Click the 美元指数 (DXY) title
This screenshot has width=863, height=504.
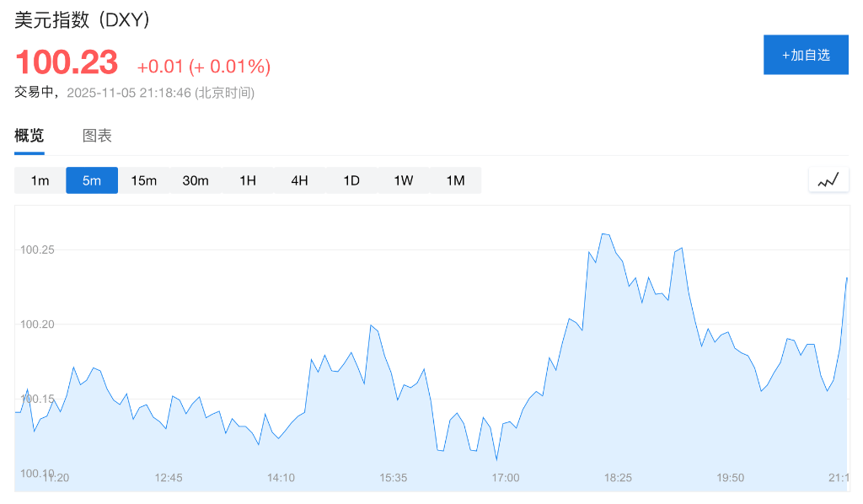[83, 20]
